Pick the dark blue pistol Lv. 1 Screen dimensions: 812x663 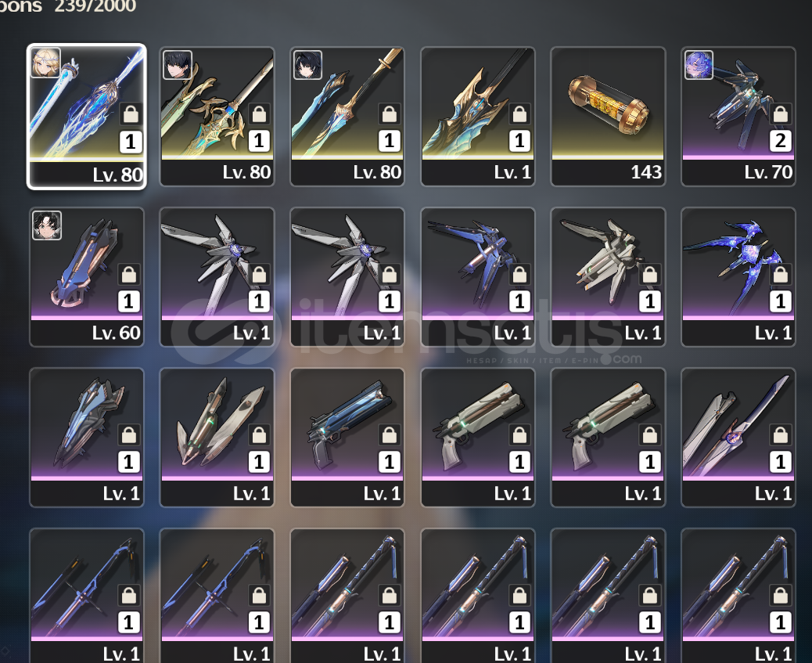347,438
